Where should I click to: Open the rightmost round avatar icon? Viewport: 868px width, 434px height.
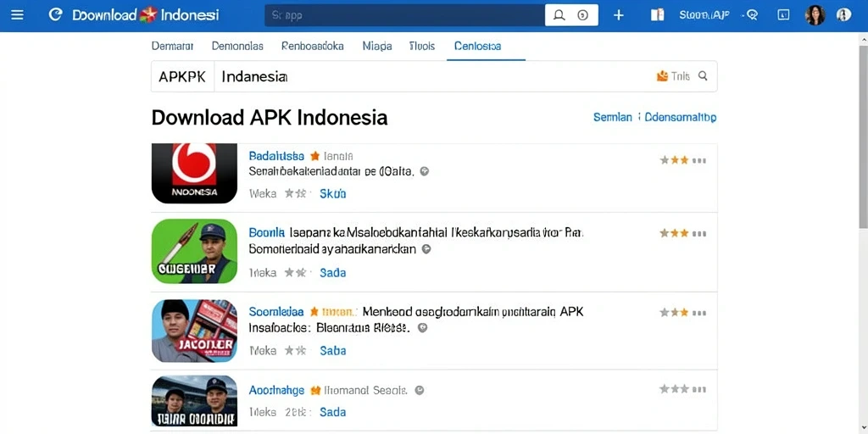tap(843, 15)
